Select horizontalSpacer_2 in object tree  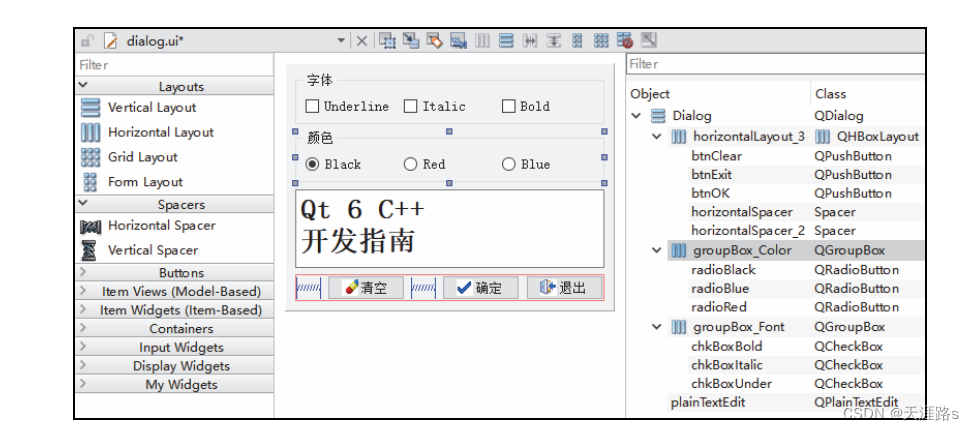click(x=748, y=231)
